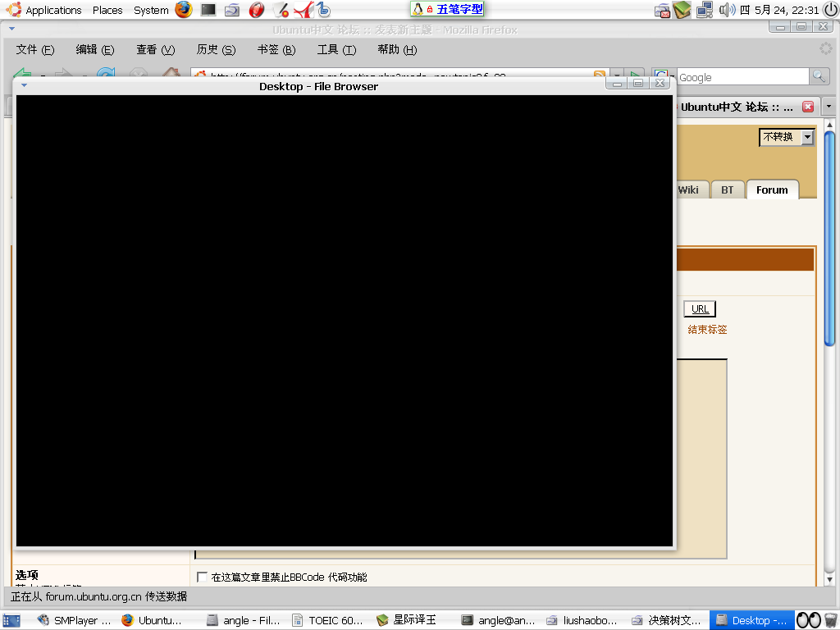This screenshot has height=630, width=840.
Task: Click the search magnifier button in Firefox
Action: (x=819, y=76)
